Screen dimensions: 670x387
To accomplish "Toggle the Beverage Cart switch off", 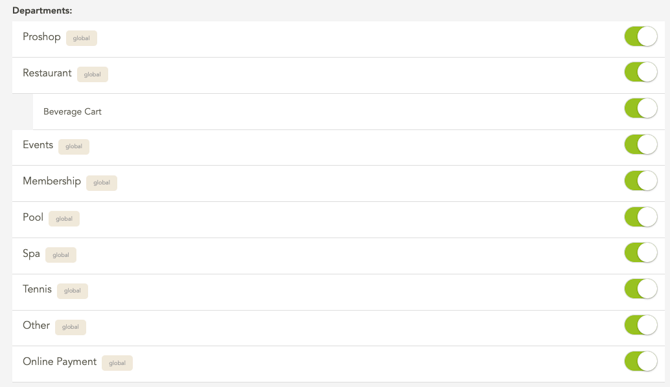I will [641, 108].
